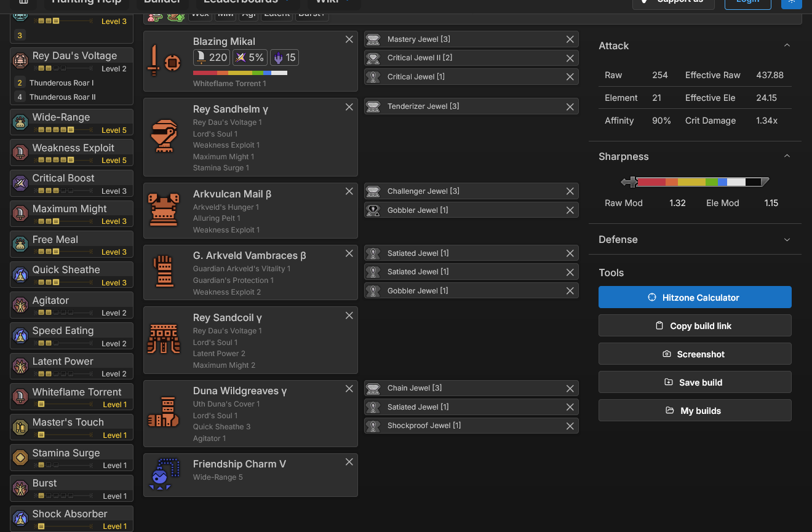This screenshot has width=812, height=532.
Task: Remove the Critical Jewel II [2] decoration
Action: (570, 58)
